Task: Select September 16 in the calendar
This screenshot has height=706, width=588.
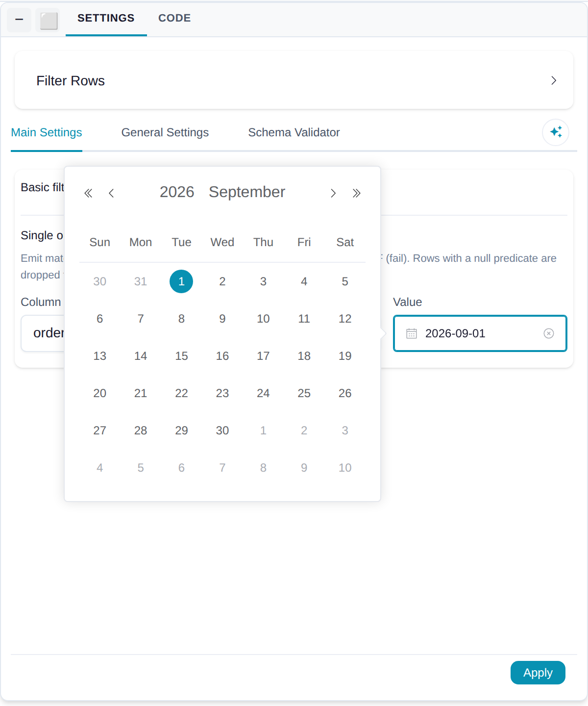Action: pos(222,356)
